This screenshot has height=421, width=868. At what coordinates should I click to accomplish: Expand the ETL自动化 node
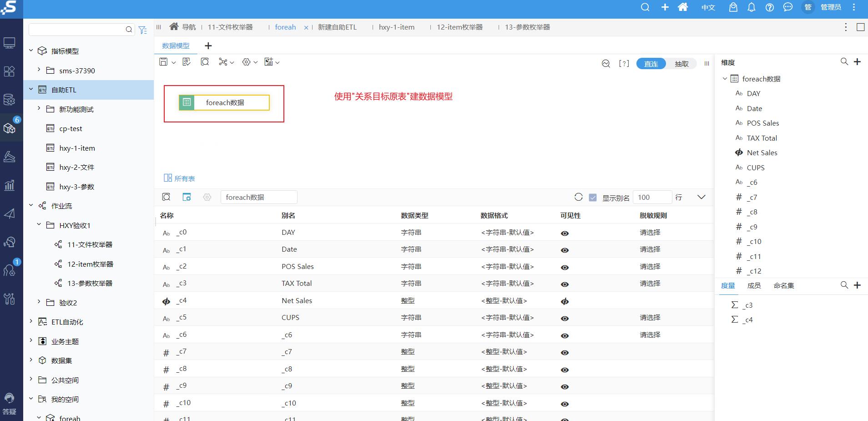[x=31, y=321]
